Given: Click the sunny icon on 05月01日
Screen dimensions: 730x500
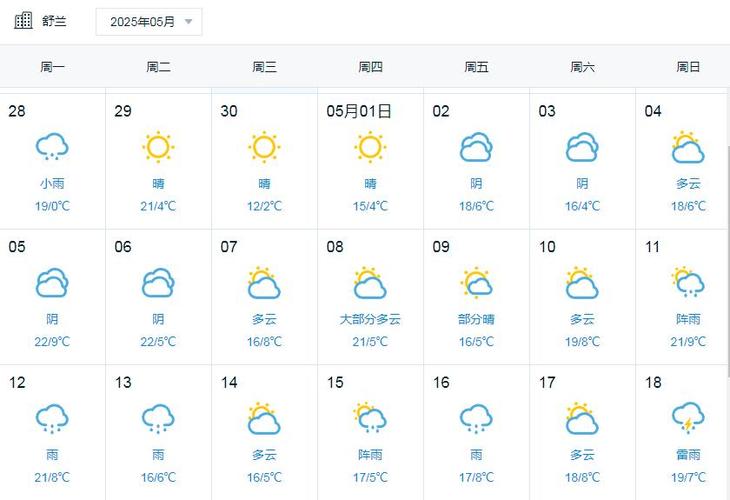Looking at the screenshot, I should [371, 147].
